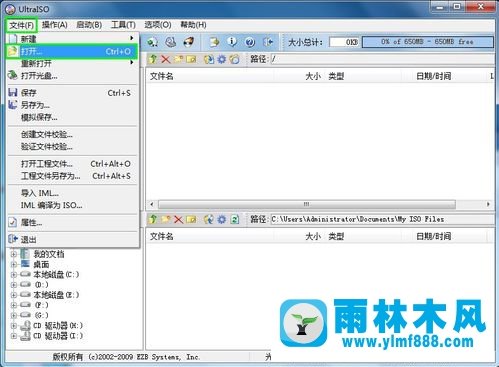Click the scrollbar right arrow in the ISO file list
This screenshot has height=367, width=499.
tap(488, 204)
